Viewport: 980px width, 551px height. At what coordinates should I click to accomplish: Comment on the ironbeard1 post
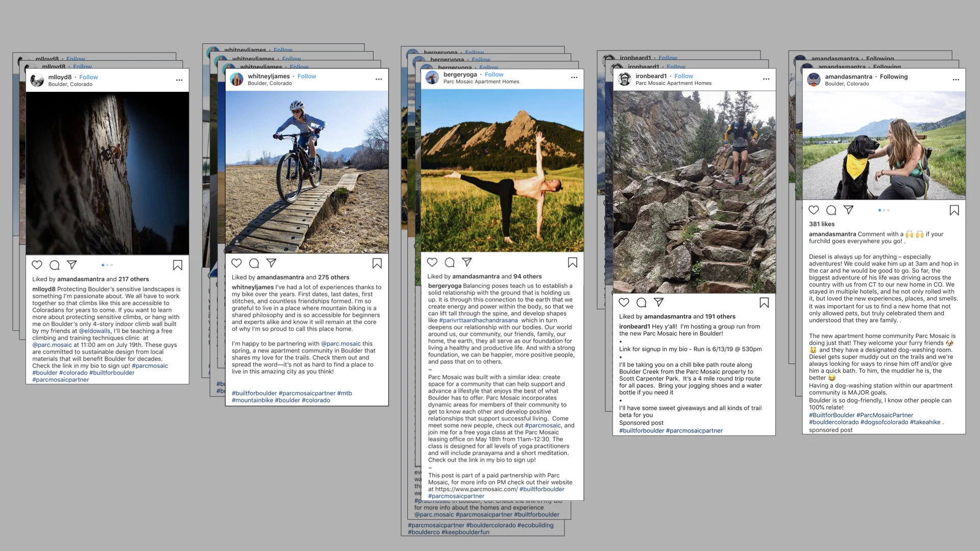(x=641, y=303)
